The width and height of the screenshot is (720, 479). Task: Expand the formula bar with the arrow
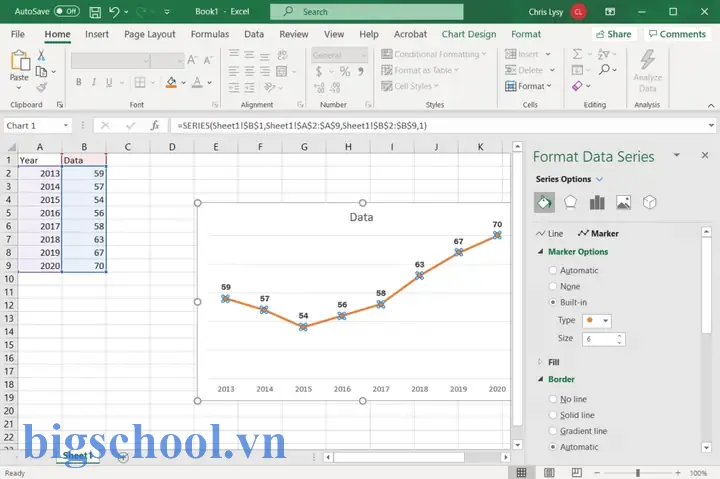tap(711, 125)
